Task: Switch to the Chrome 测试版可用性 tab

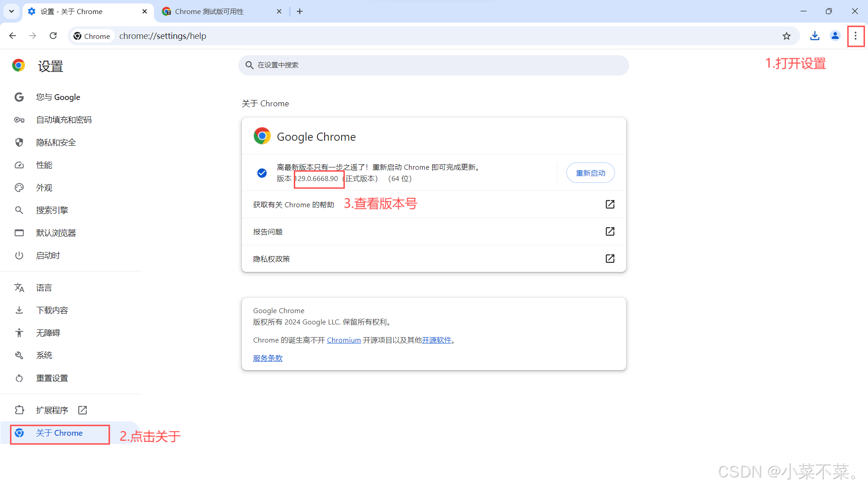Action: point(222,11)
